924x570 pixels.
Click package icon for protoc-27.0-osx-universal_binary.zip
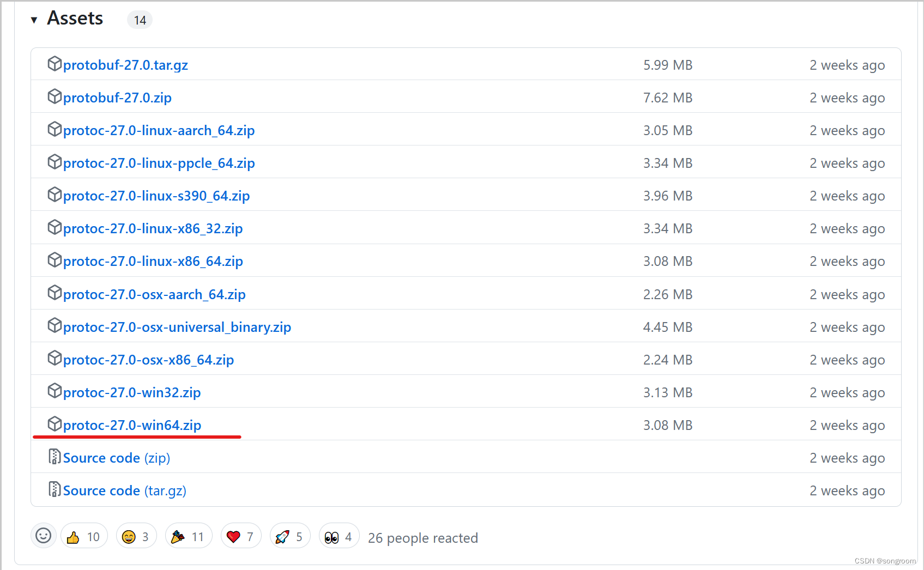55,325
